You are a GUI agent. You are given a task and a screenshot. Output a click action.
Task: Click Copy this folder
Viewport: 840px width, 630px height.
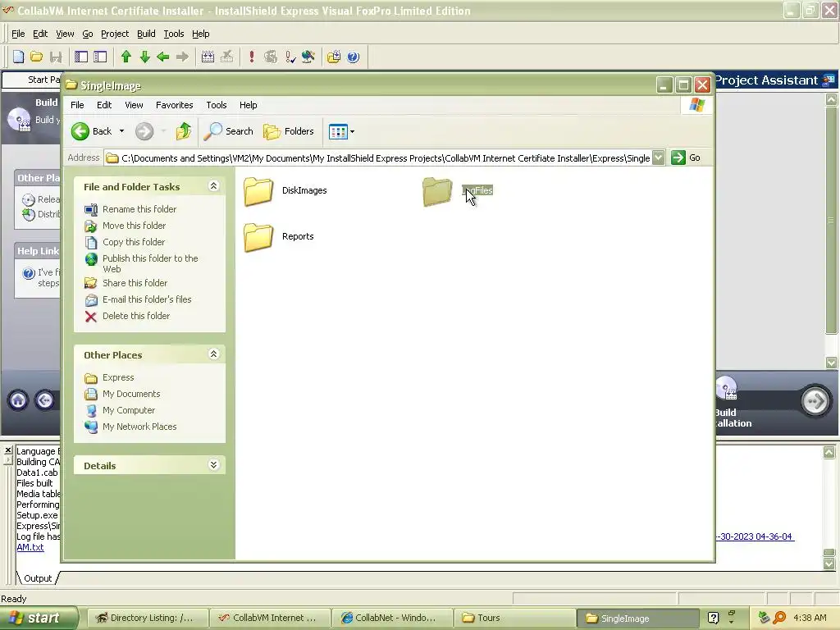tap(134, 242)
